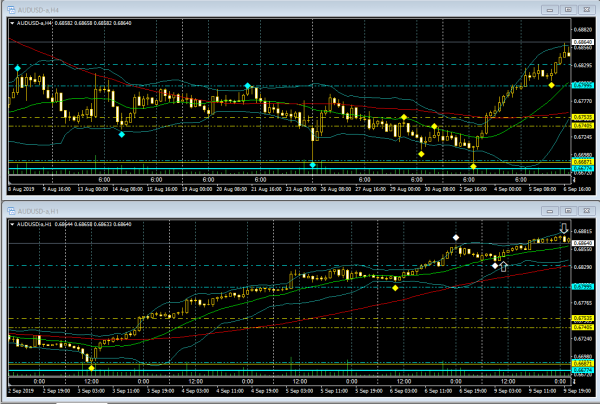Select yellow diamond on H4 0.67405 dashed line
600x404 pixels.
pyautogui.click(x=434, y=126)
